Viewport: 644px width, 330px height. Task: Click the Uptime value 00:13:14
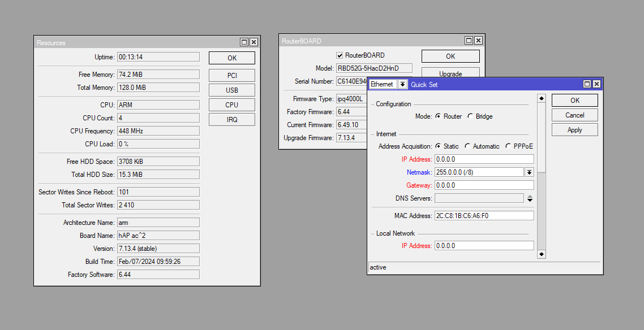click(x=158, y=57)
